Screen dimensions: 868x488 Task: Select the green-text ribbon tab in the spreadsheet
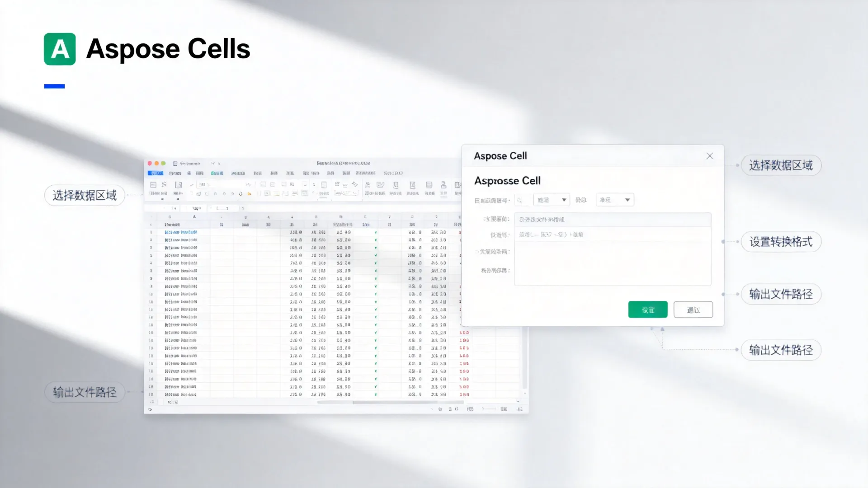tap(217, 173)
